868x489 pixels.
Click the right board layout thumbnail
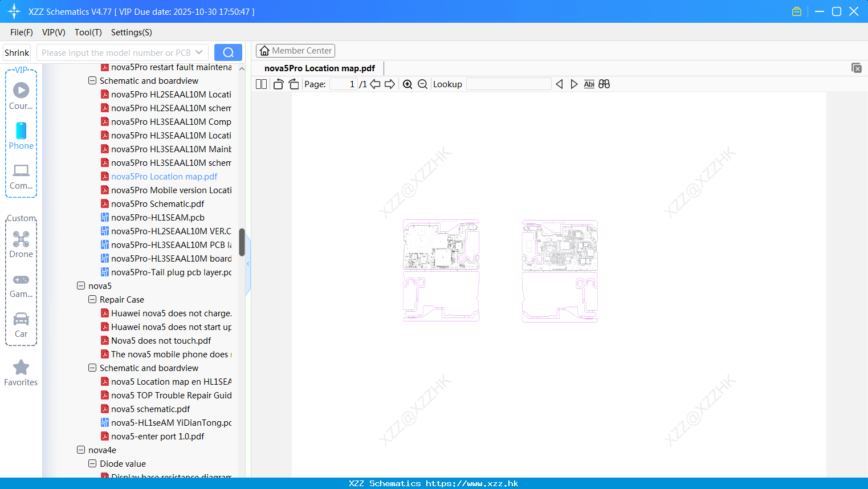[560, 271]
